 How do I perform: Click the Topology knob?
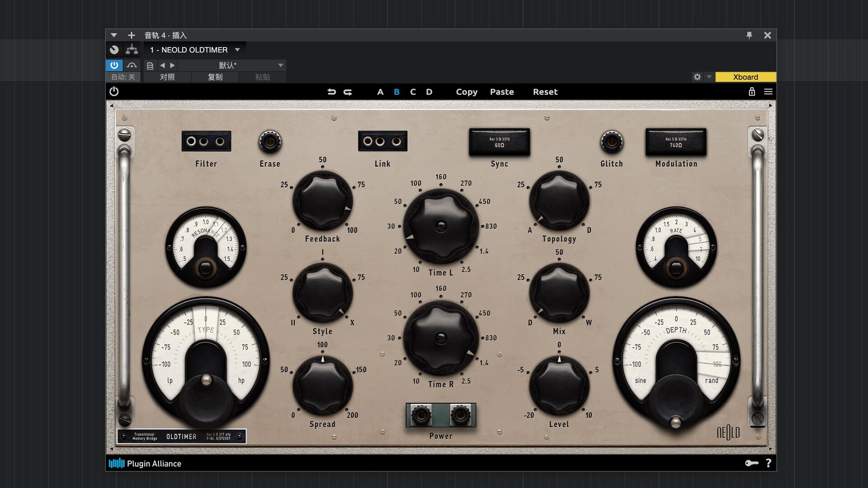pyautogui.click(x=559, y=200)
